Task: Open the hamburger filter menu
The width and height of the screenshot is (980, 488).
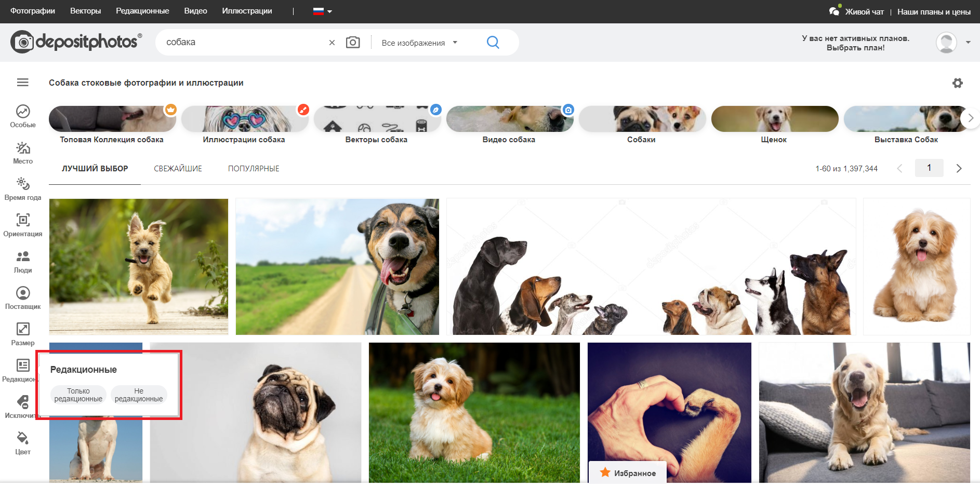Action: (23, 83)
